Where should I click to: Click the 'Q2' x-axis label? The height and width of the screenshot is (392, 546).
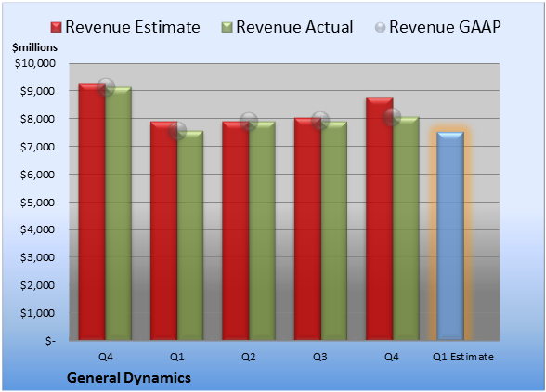tap(249, 357)
